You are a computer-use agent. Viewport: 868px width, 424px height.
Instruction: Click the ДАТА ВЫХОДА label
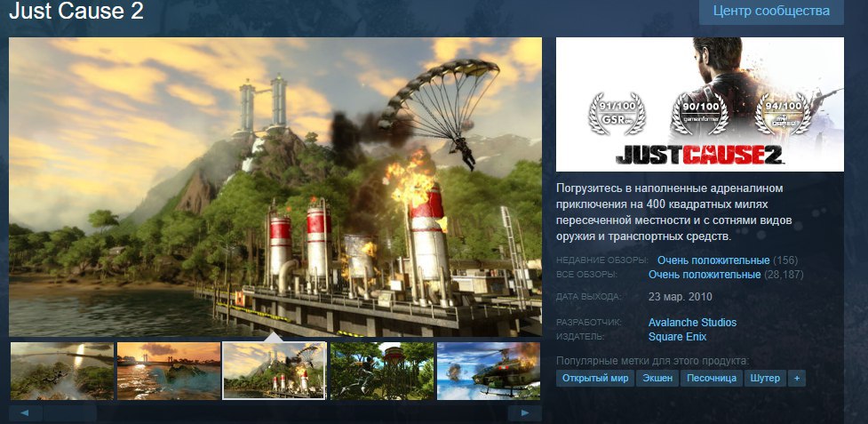click(589, 298)
